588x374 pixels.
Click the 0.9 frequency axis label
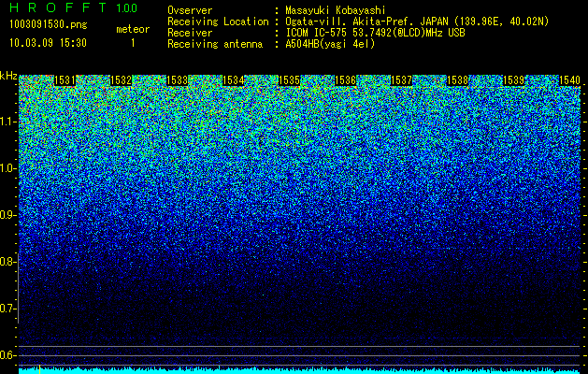(x=8, y=215)
